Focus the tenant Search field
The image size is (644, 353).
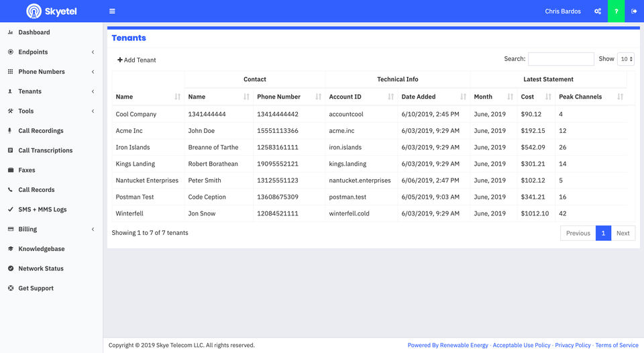[x=561, y=59]
